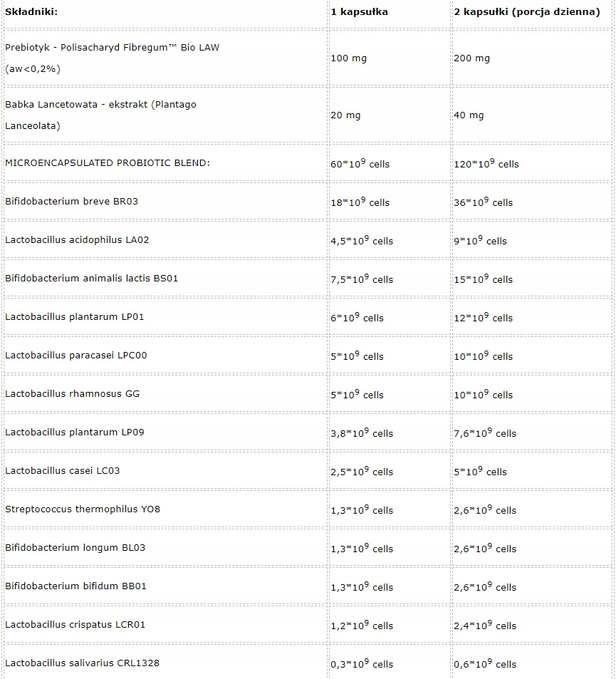
Task: Select Lactobacillus plantarum LP01 label
Action: coord(74,317)
